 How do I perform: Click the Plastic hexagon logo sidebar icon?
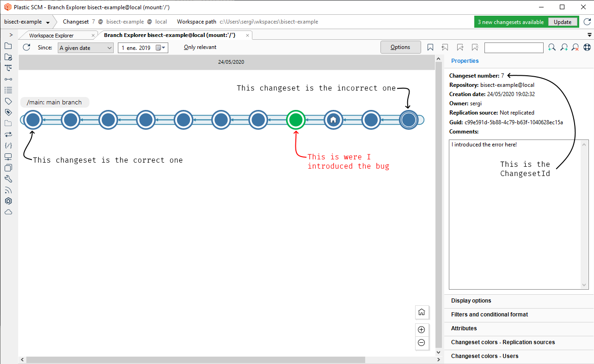(x=8, y=201)
